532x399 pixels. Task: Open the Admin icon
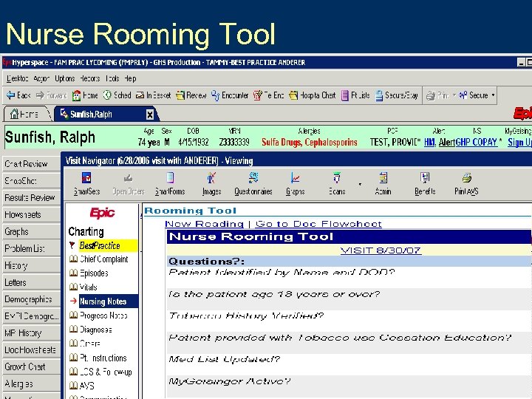(383, 177)
